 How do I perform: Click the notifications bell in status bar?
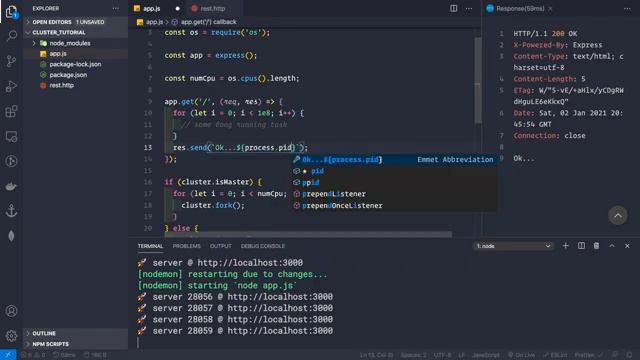coord(629,355)
